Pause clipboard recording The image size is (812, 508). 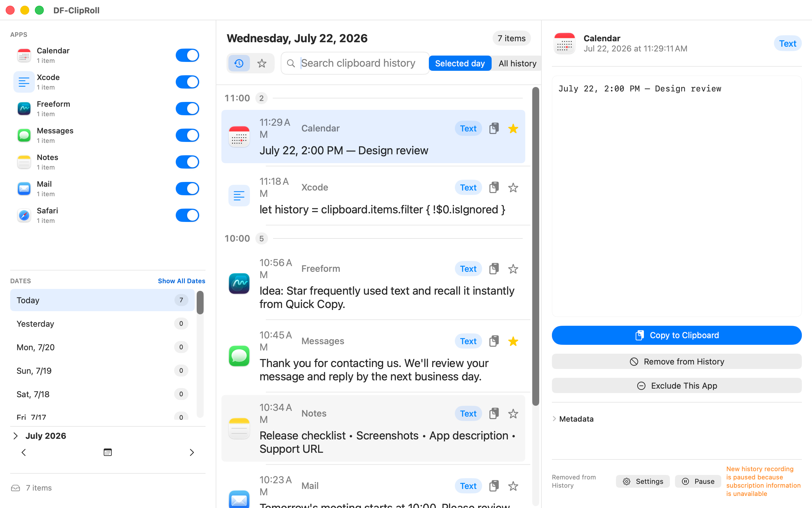pyautogui.click(x=698, y=481)
